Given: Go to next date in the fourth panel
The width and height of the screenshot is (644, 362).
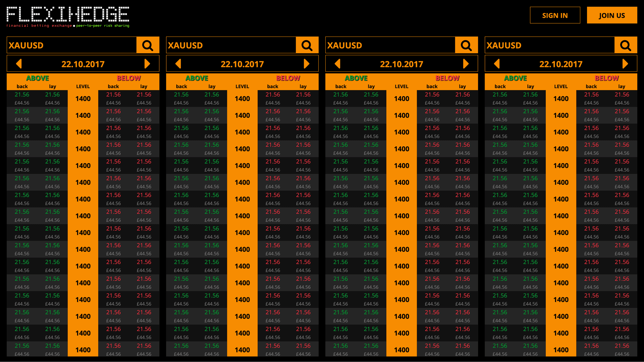Looking at the screenshot, I should pyautogui.click(x=625, y=64).
